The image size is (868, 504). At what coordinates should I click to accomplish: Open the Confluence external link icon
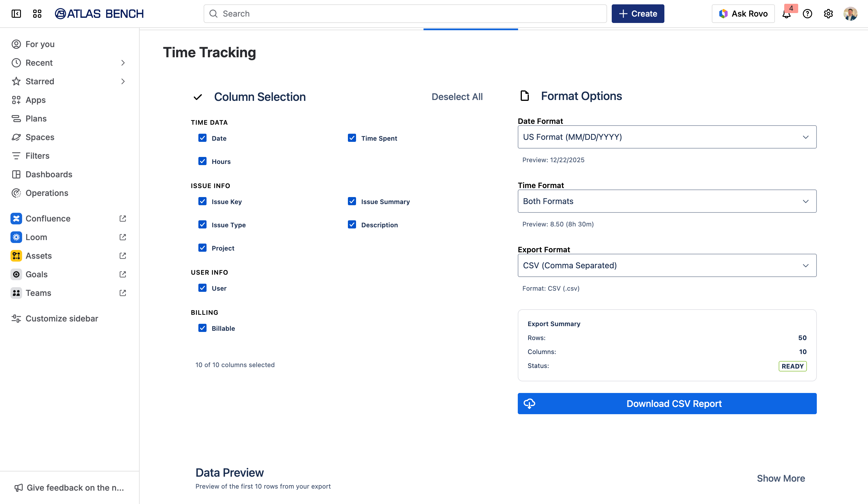123,219
